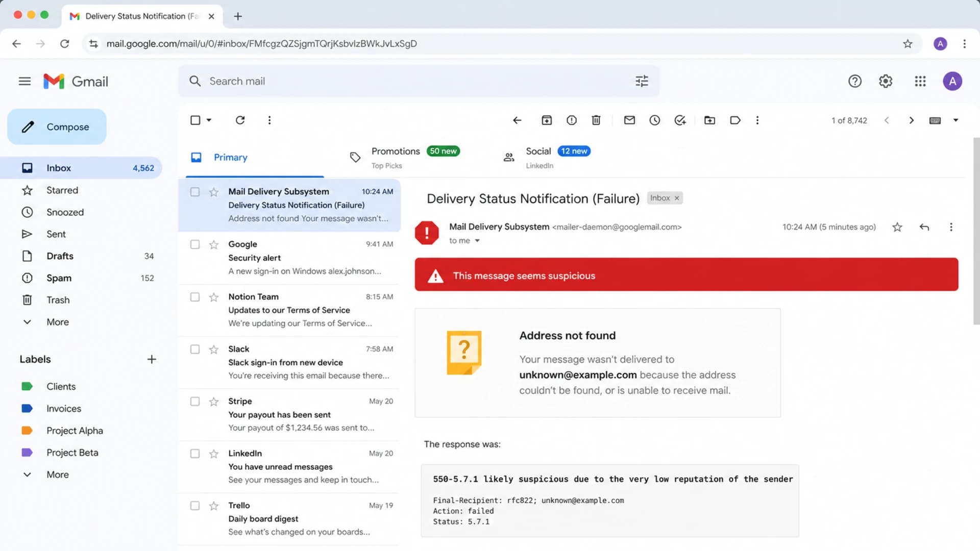The image size is (980, 551).
Task: Open the Drafts folder
Action: point(81,256)
